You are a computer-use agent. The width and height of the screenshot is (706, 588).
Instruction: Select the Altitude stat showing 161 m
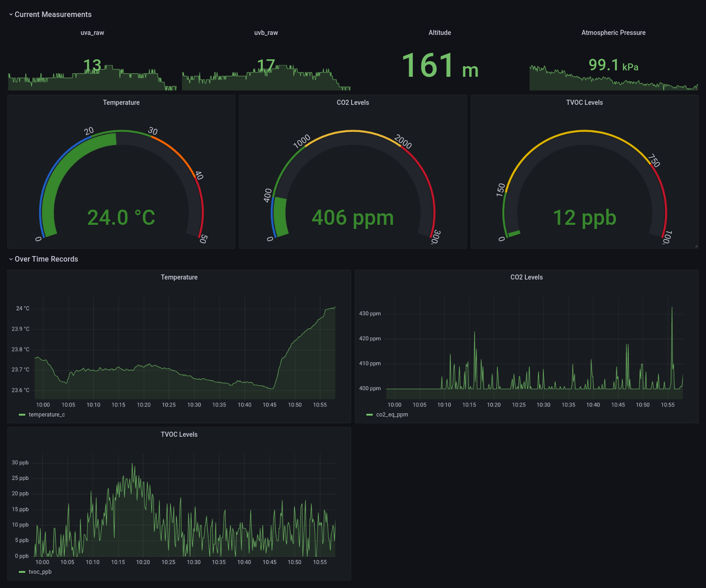tap(439, 67)
